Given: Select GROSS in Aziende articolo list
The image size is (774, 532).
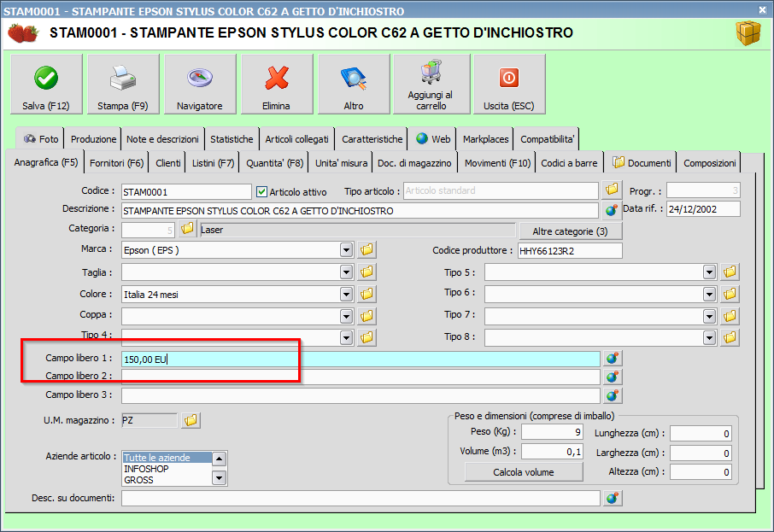Looking at the screenshot, I should 167,480.
